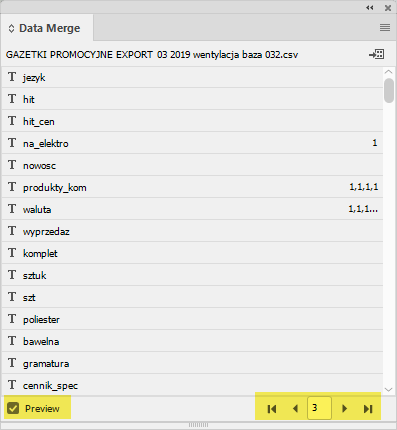
Task: Cycle panel size with Data Merge arrows
Action: tap(11, 28)
